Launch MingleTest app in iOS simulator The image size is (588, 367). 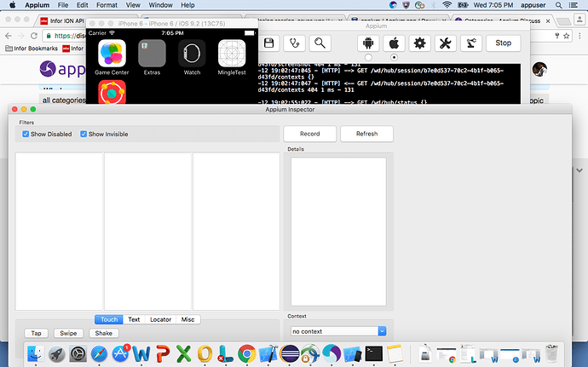pyautogui.click(x=232, y=57)
